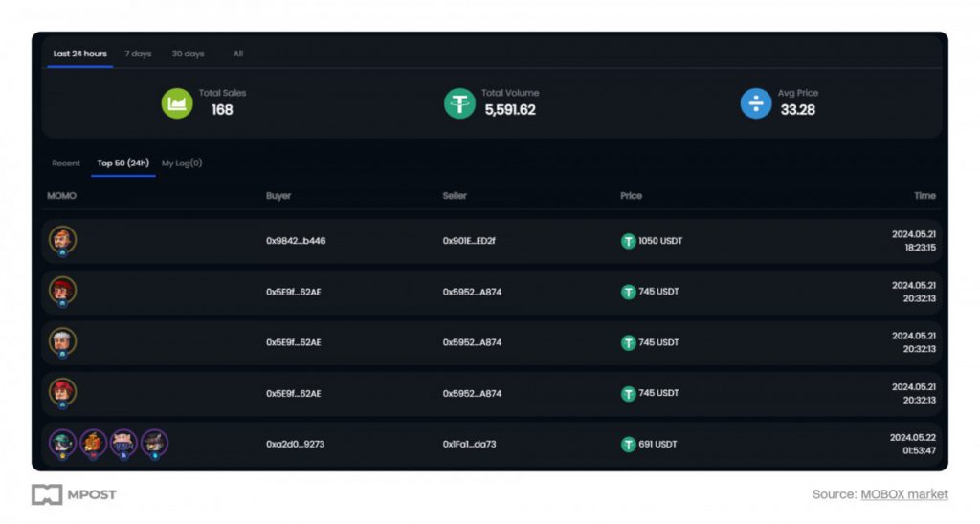Click the Avg Price value 33.28

pos(797,110)
